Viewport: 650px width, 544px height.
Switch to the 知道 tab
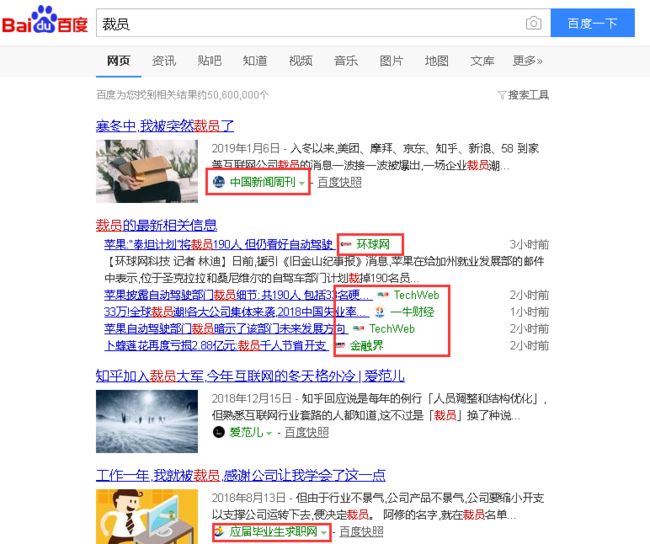pos(255,61)
